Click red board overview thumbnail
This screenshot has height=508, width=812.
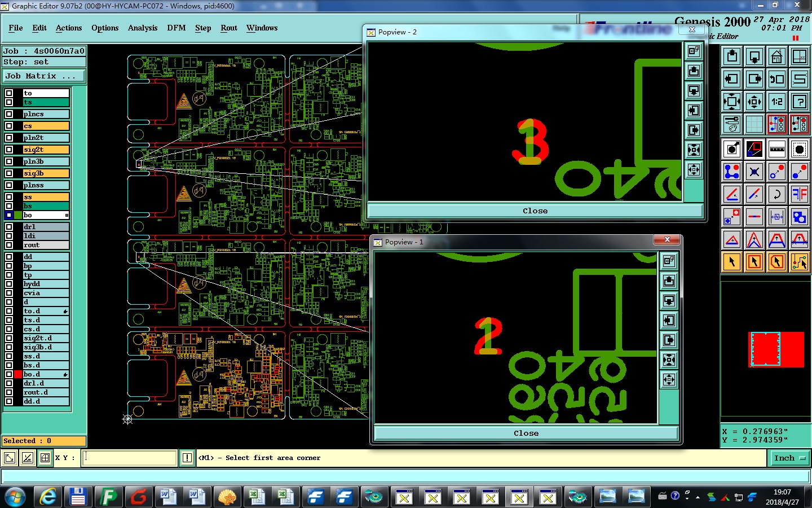pos(776,349)
